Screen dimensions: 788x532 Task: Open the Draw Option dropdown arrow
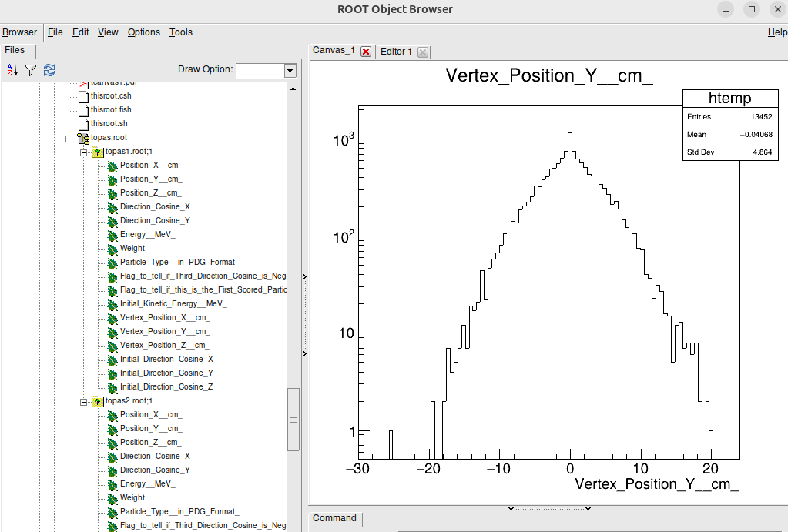(290, 70)
